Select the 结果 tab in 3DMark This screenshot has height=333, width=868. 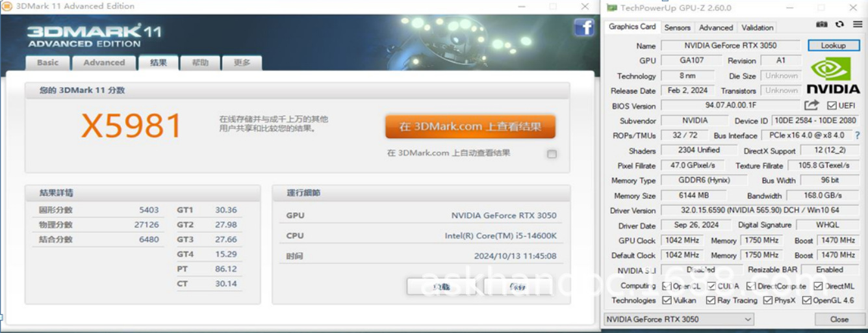[159, 62]
